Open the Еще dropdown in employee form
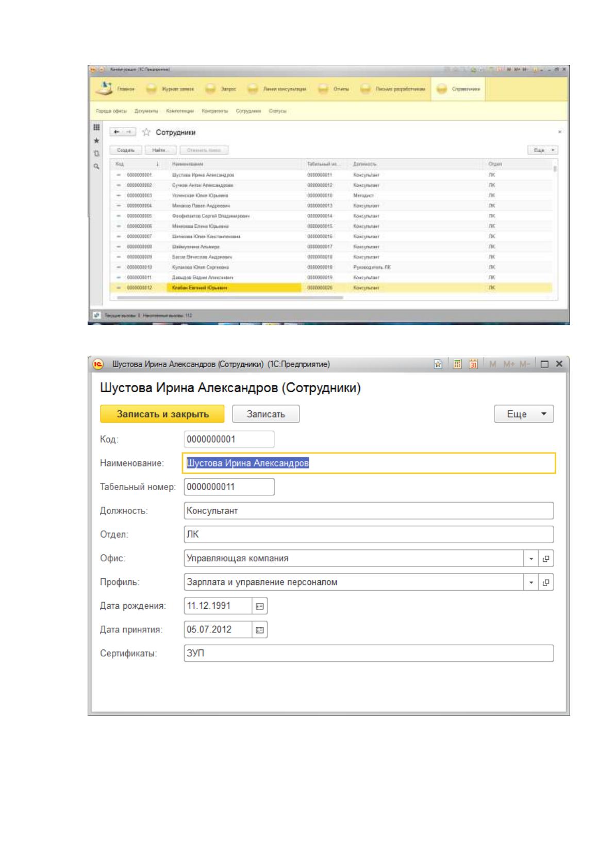Screen dimensions: 614x868 (524, 414)
